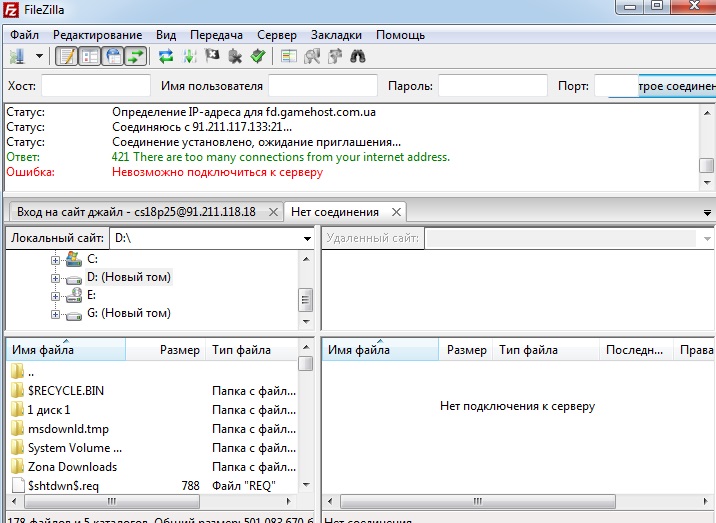Cancel current operation flag icon
716x523 pixels.
click(x=212, y=57)
